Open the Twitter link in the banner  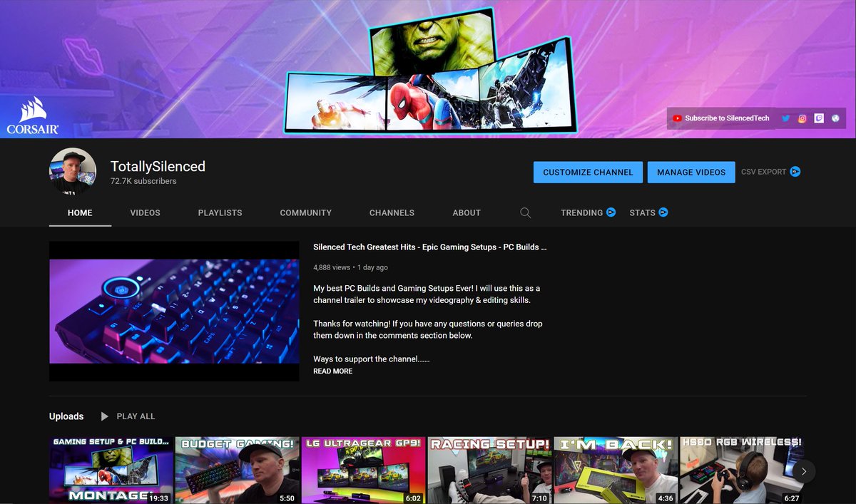point(785,118)
